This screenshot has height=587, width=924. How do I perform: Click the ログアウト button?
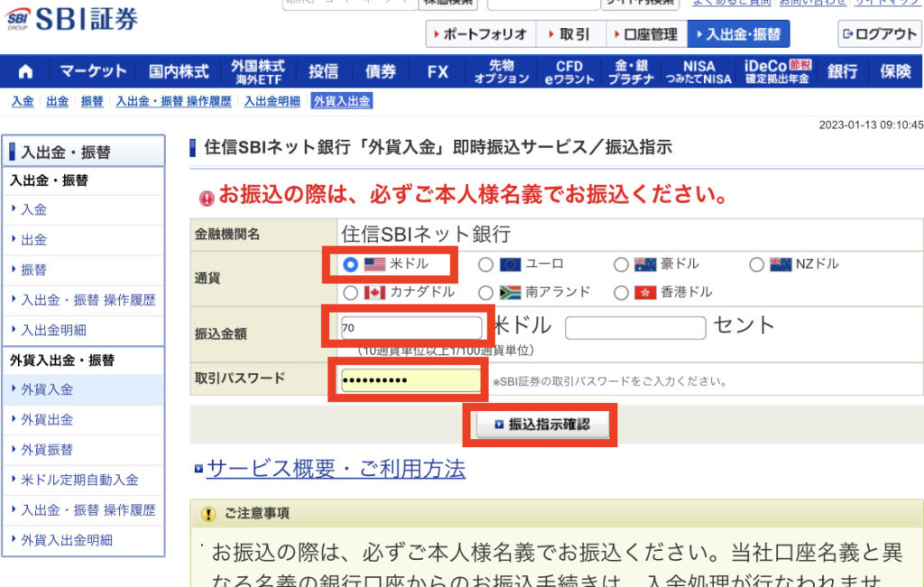(880, 33)
